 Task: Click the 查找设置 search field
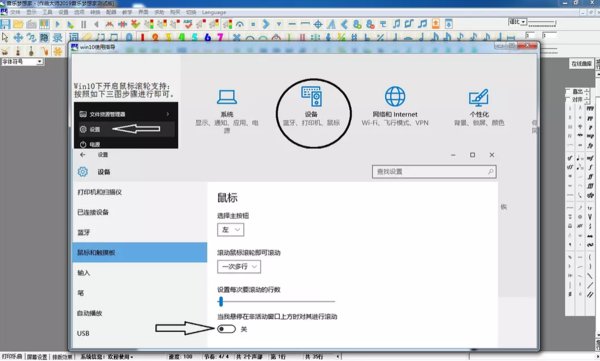click(434, 172)
